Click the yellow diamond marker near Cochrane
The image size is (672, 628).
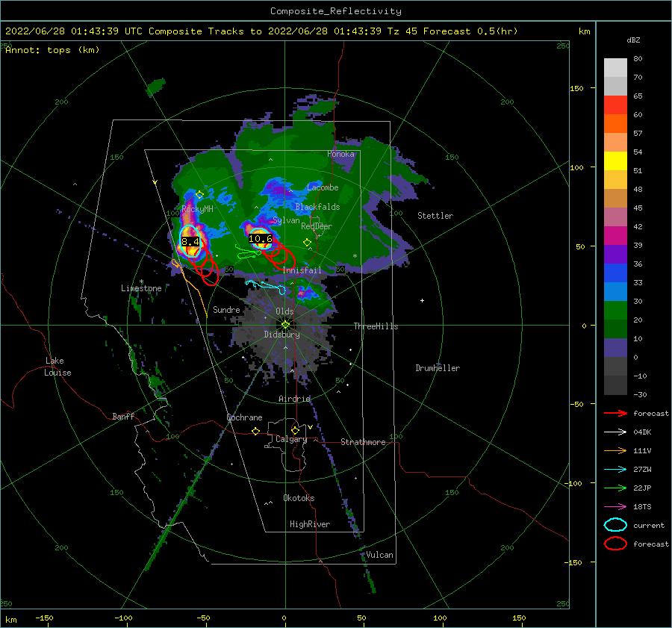256,432
